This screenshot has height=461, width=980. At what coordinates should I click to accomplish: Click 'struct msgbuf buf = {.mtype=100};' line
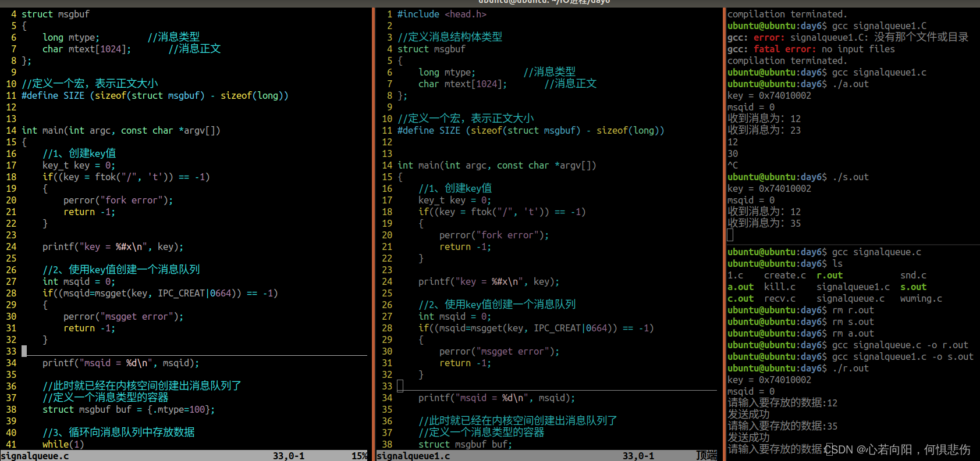click(x=129, y=409)
